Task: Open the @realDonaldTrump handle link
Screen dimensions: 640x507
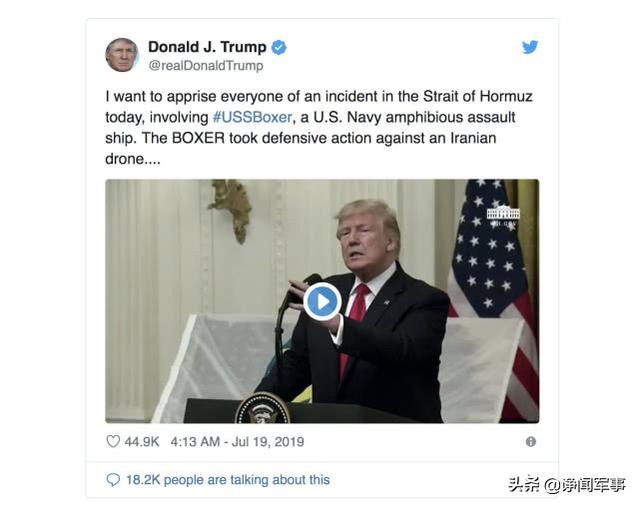Action: pyautogui.click(x=206, y=66)
